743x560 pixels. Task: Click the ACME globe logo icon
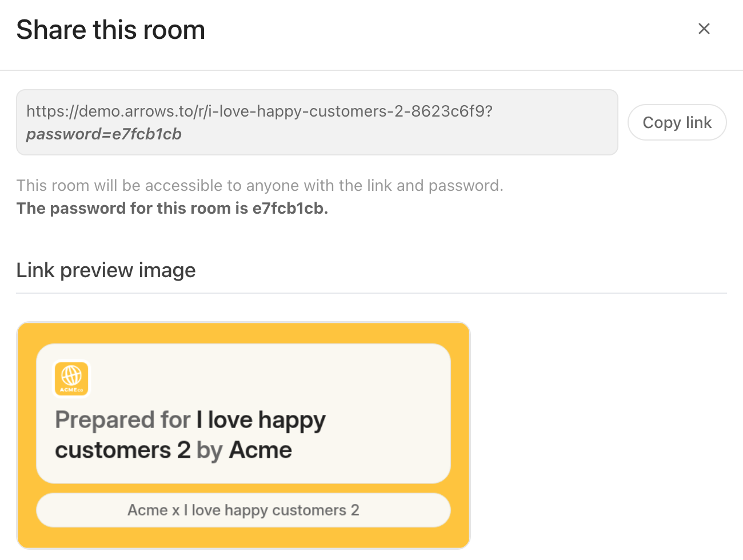[71, 376]
